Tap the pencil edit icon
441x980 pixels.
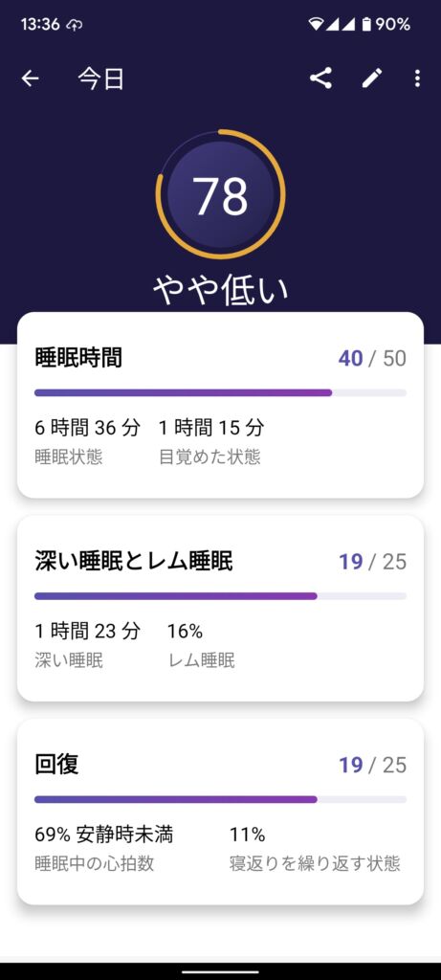pos(372,78)
